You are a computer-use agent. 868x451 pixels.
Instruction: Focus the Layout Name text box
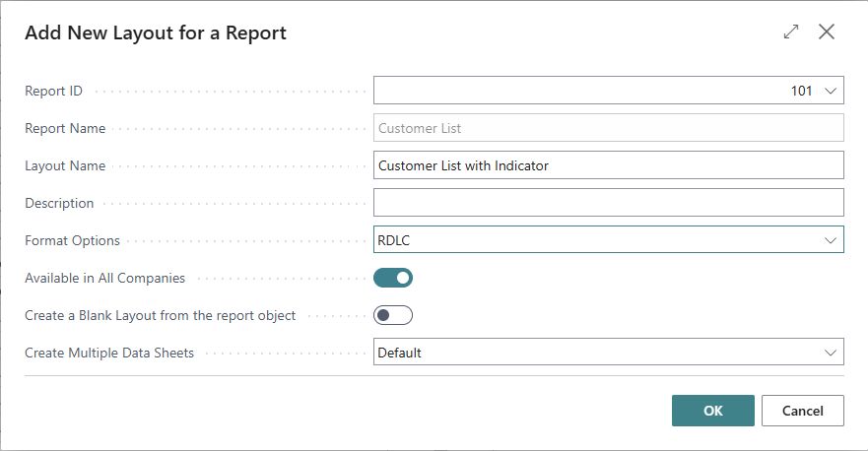(608, 165)
